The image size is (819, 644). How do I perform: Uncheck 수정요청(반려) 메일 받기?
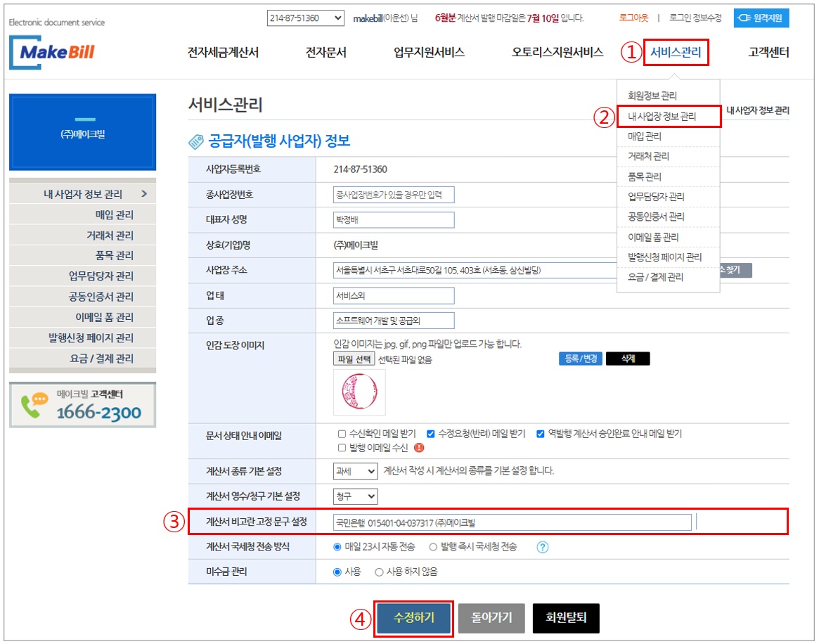[430, 434]
